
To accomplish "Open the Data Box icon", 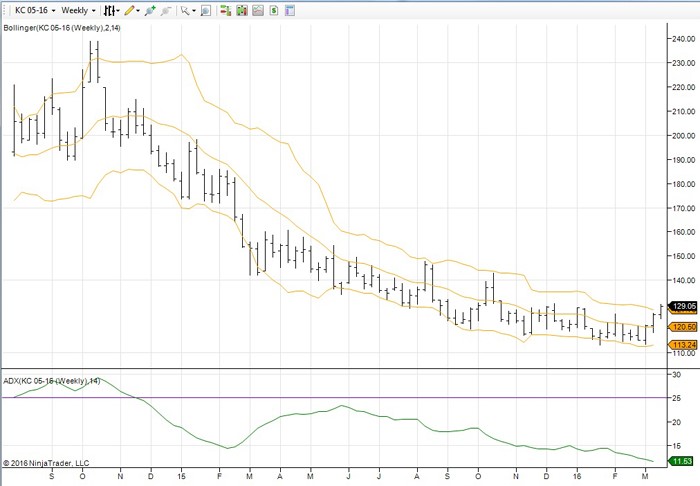I will pyautogui.click(x=205, y=10).
